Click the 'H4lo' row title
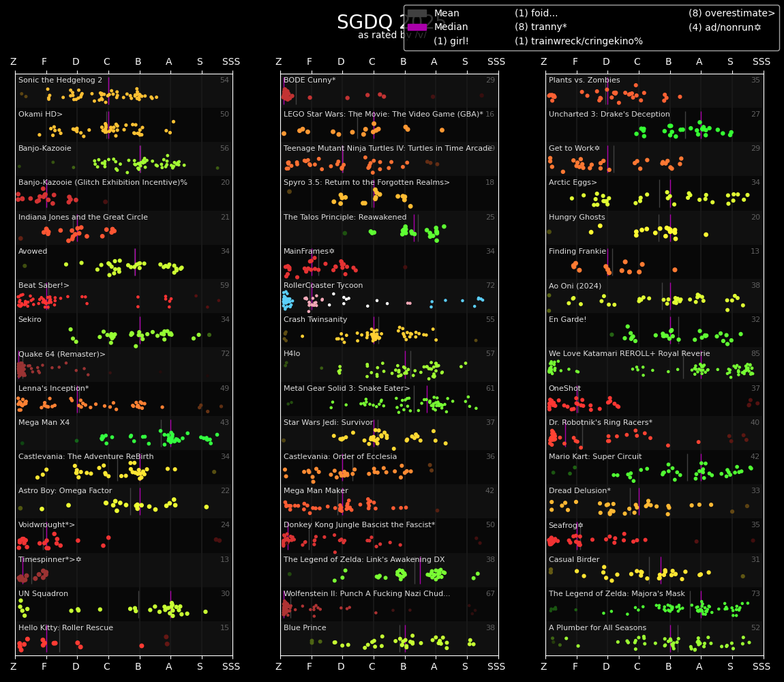784x682 pixels. 292,353
